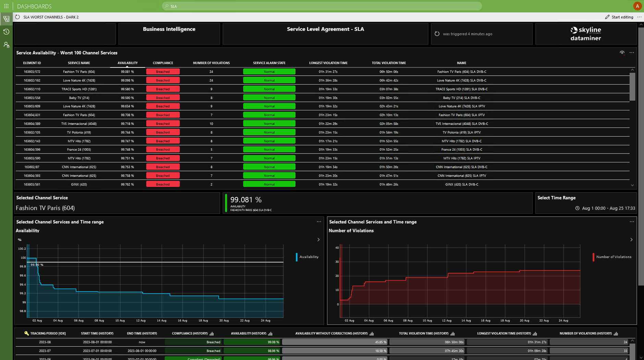Image resolution: width=644 pixels, height=360 pixels.
Task: Select TRACE Sports HD (1281) row
Action: click(322, 89)
